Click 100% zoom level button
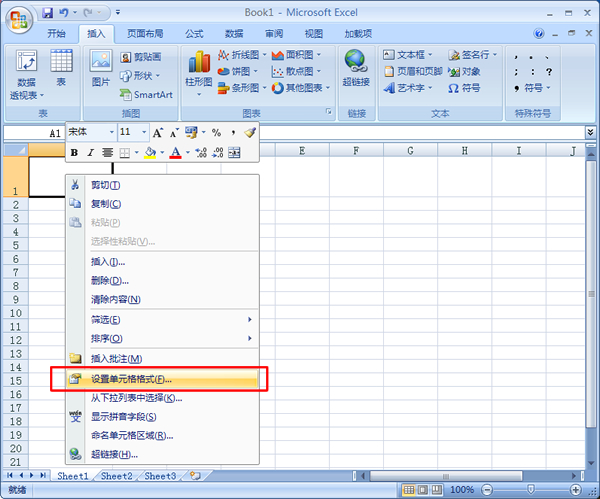The width and height of the screenshot is (600, 499). (462, 489)
